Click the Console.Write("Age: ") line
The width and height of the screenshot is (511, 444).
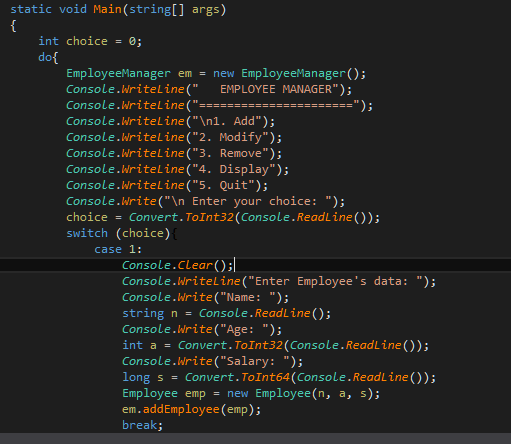[202, 329]
